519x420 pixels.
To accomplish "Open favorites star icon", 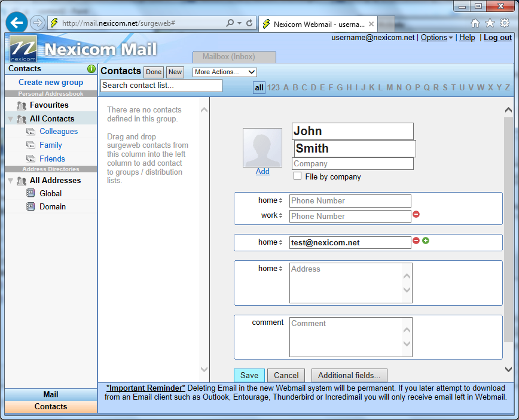I will pyautogui.click(x=490, y=23).
